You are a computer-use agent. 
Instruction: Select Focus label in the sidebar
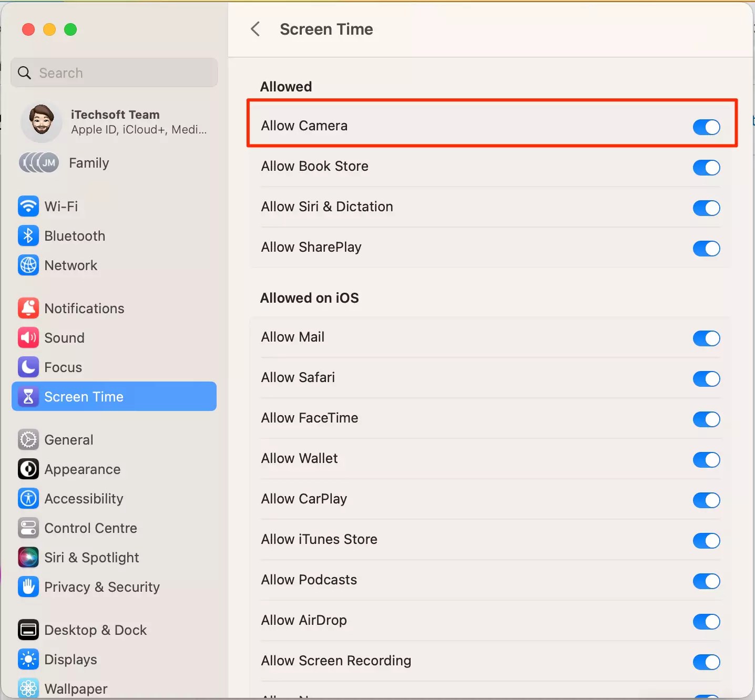click(63, 367)
